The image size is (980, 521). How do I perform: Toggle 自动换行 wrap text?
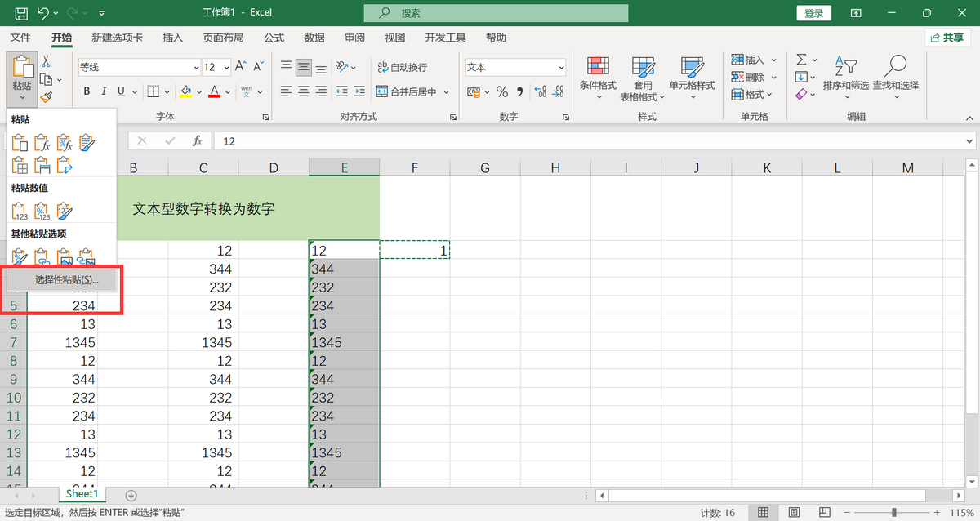point(403,67)
